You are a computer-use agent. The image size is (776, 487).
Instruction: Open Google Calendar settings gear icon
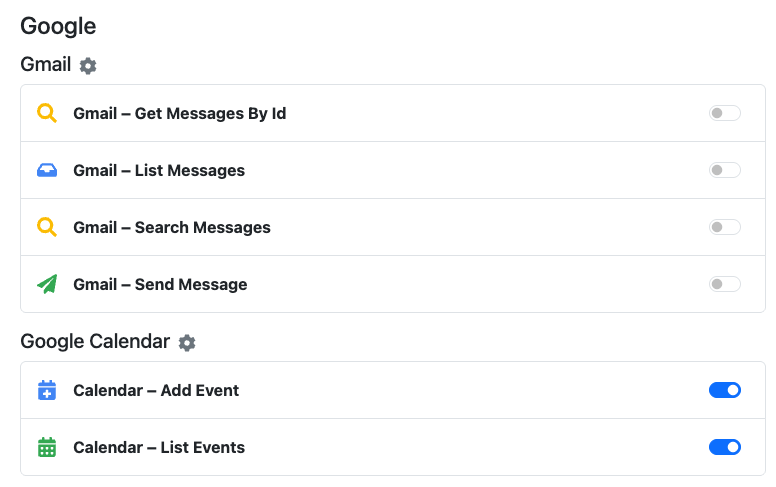187,343
